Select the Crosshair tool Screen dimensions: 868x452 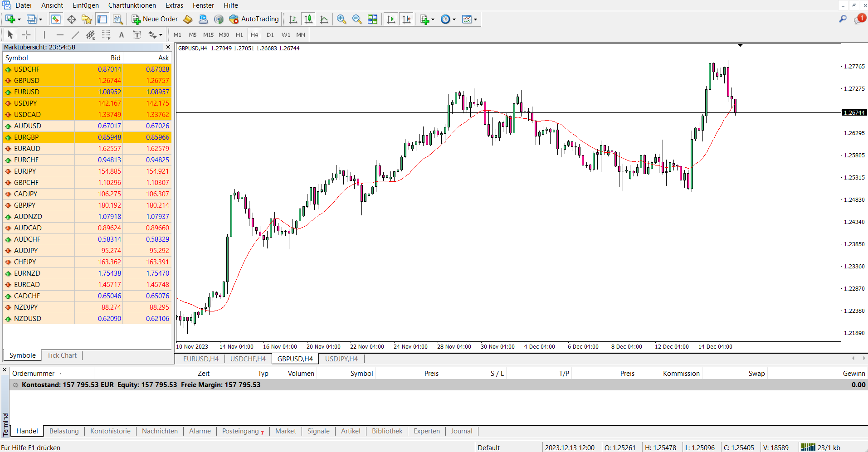(26, 34)
